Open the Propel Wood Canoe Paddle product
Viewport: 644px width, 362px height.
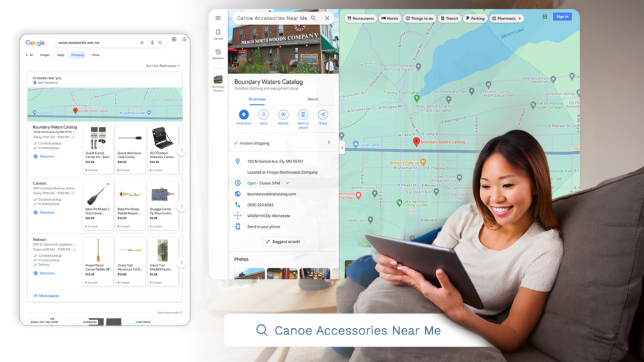98,261
